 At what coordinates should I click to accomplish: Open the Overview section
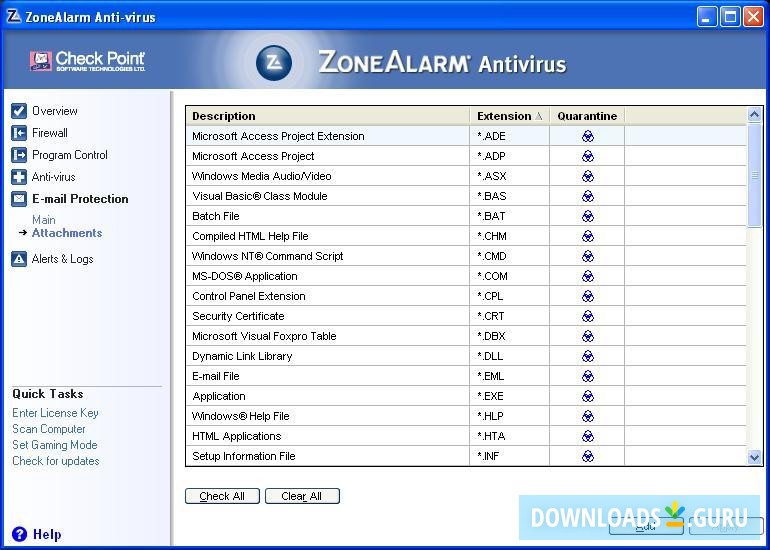tap(55, 111)
